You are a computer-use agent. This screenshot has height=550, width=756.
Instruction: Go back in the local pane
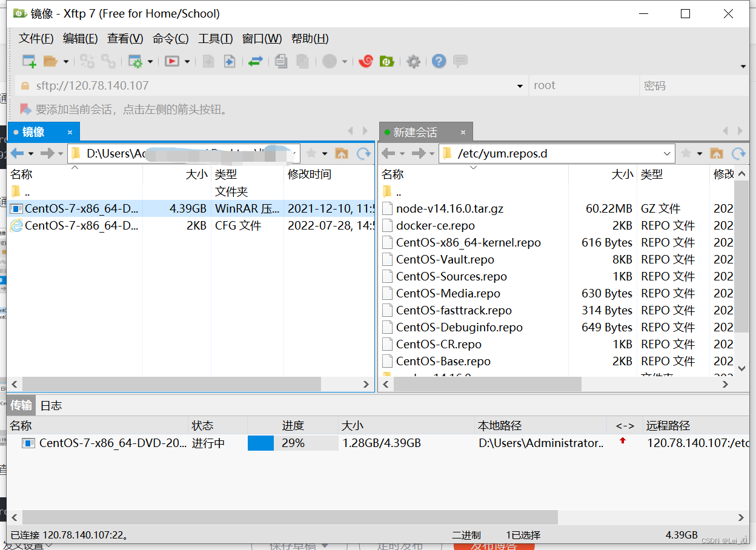17,153
